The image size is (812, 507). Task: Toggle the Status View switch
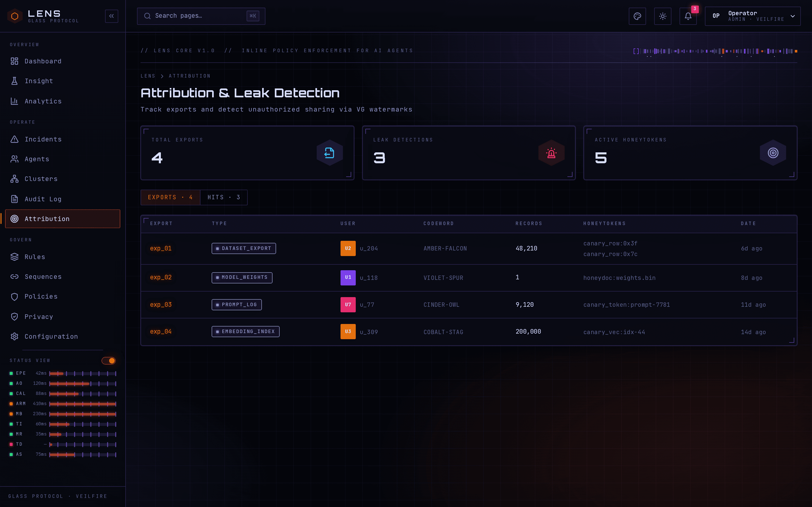click(x=109, y=360)
